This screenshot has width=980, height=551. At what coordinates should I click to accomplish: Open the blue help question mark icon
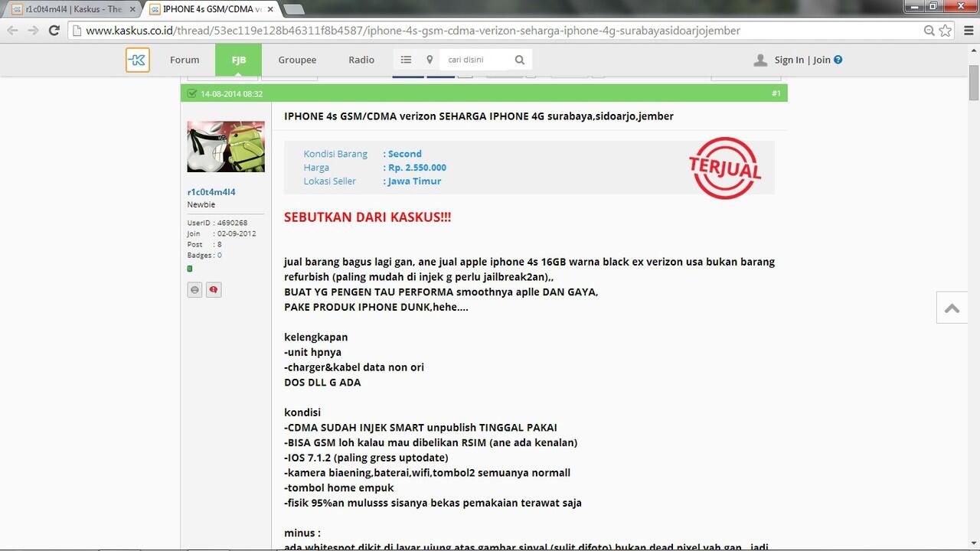(x=838, y=60)
